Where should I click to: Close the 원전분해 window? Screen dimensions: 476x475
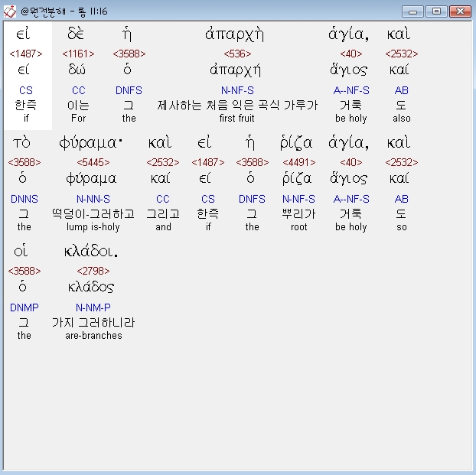click(x=460, y=11)
